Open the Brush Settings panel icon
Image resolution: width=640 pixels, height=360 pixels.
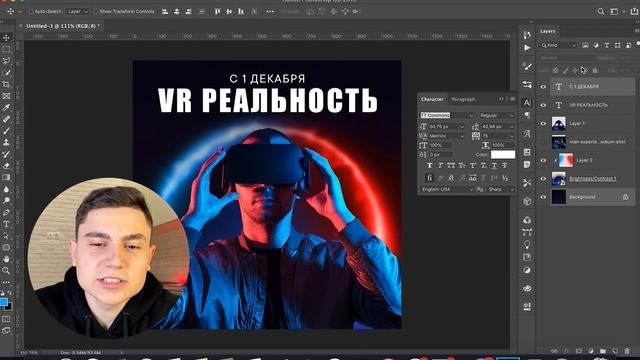click(527, 66)
